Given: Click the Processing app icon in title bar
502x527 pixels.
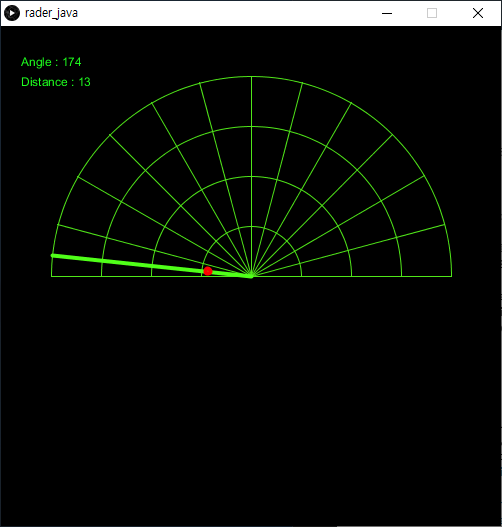Looking at the screenshot, I should point(12,13).
